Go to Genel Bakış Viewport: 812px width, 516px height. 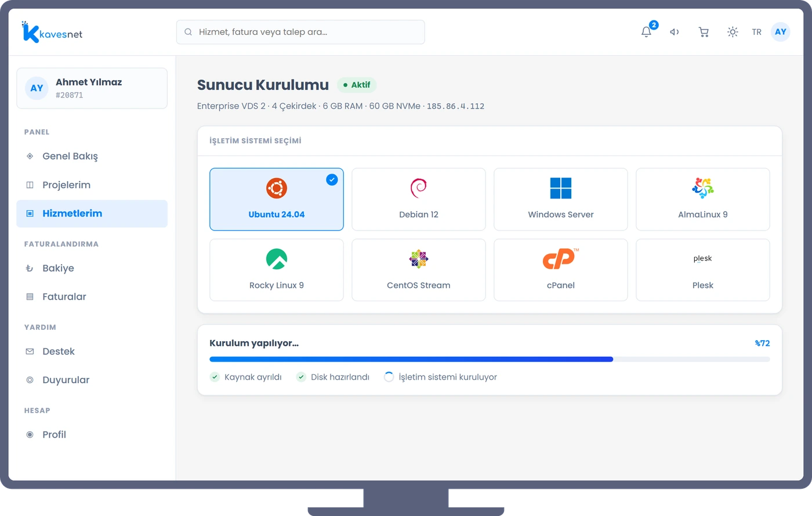[x=92, y=156]
